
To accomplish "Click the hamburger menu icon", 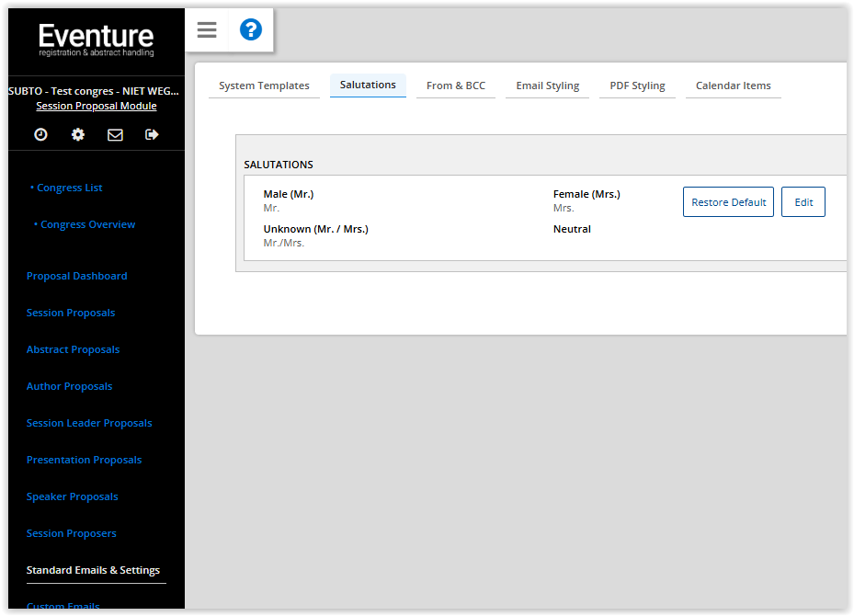I will pos(207,30).
